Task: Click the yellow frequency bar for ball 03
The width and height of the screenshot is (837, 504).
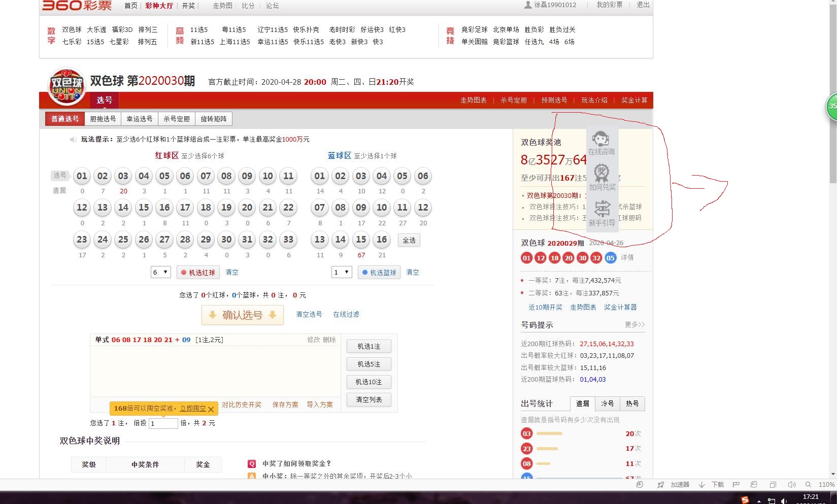Action: pyautogui.click(x=549, y=434)
